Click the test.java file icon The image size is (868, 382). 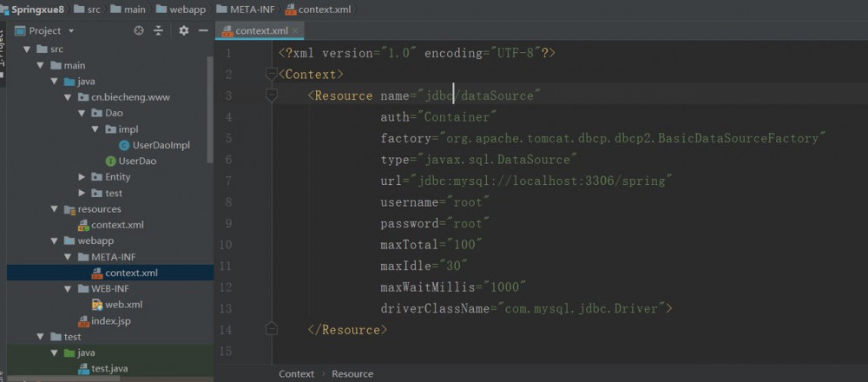tap(83, 369)
